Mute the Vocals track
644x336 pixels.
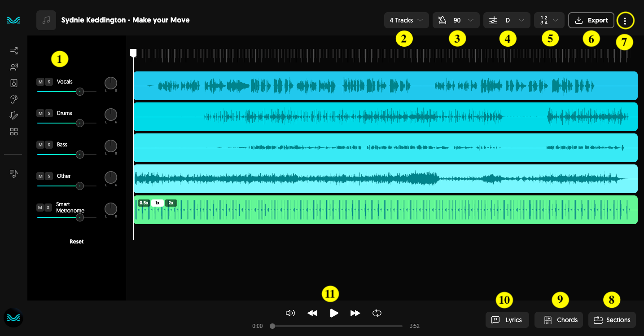[x=40, y=81]
